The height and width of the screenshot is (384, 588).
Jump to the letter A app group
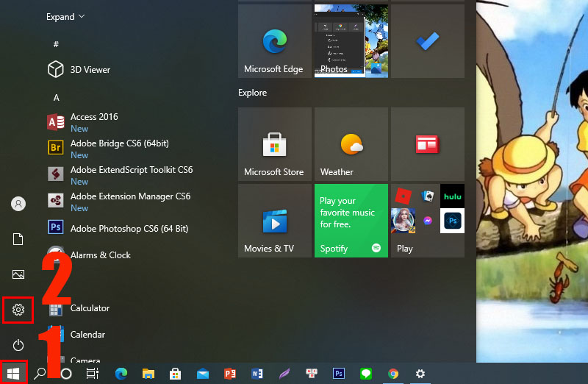(x=56, y=98)
